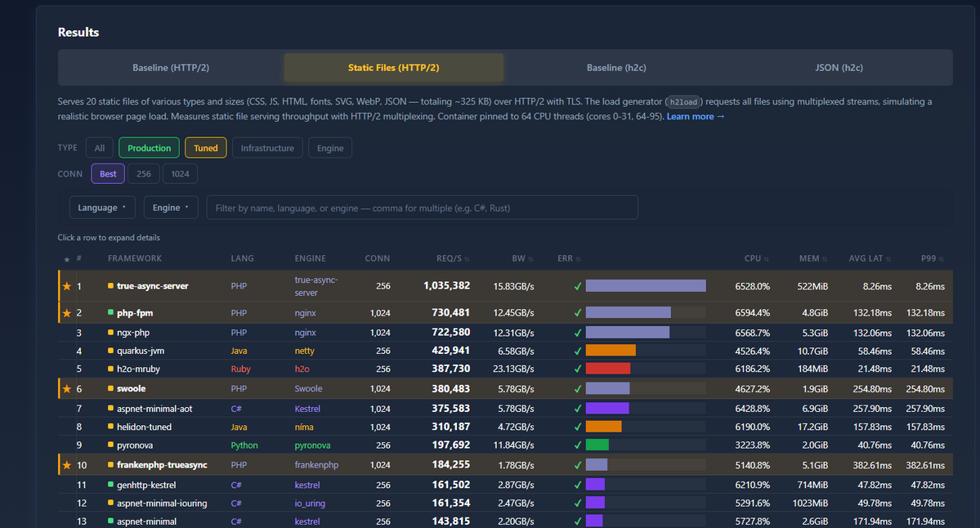The width and height of the screenshot is (980, 528).
Task: Expand the quarkus-jvm row details
Action: (x=505, y=351)
